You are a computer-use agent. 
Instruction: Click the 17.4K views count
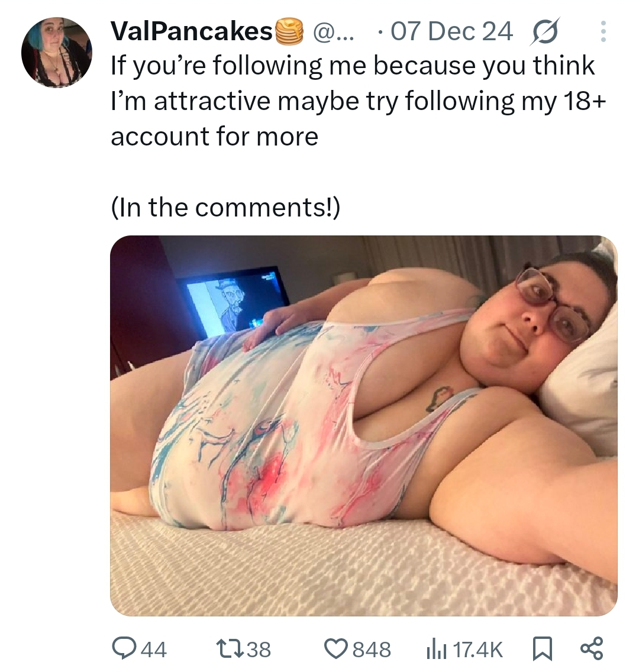(477, 650)
